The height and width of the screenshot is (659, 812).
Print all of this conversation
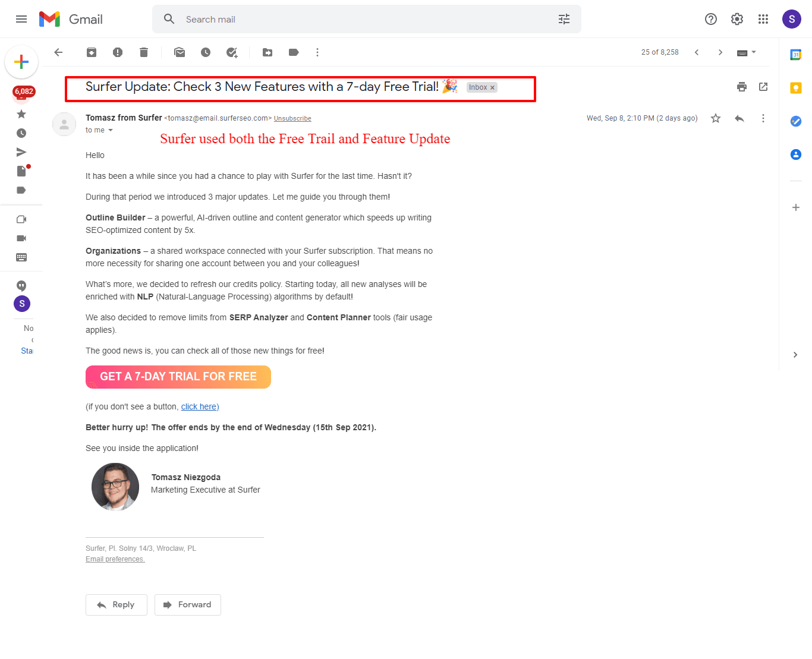tap(742, 87)
